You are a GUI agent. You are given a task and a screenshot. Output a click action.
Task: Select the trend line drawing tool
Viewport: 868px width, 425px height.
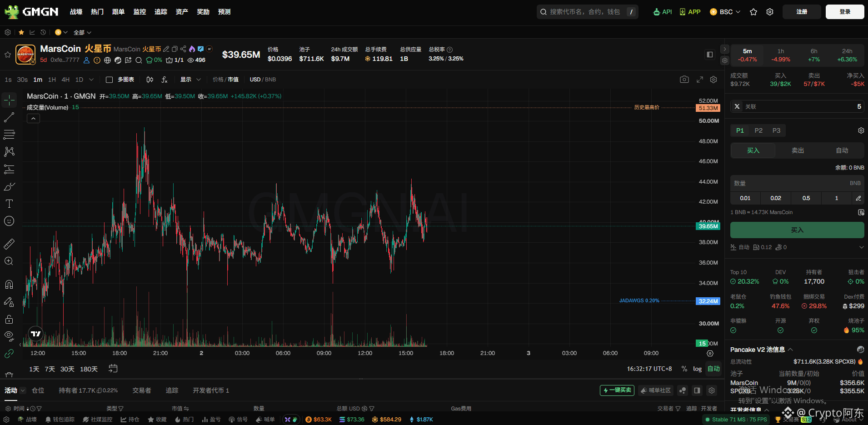click(9, 117)
